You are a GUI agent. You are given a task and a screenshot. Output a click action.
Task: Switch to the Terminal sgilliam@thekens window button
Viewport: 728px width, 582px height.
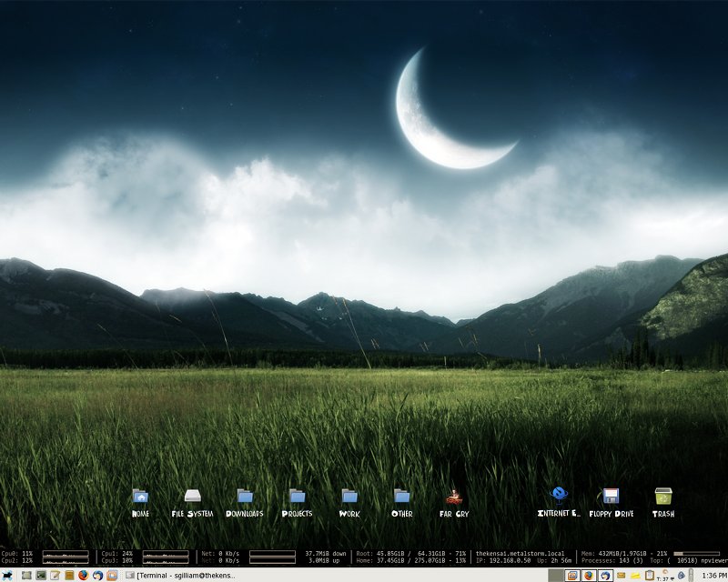(x=180, y=576)
